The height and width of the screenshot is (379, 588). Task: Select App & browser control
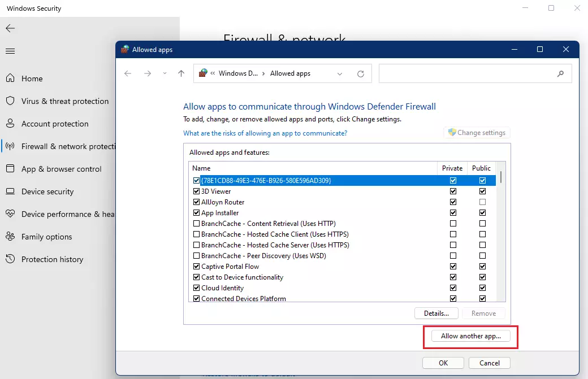coord(61,169)
